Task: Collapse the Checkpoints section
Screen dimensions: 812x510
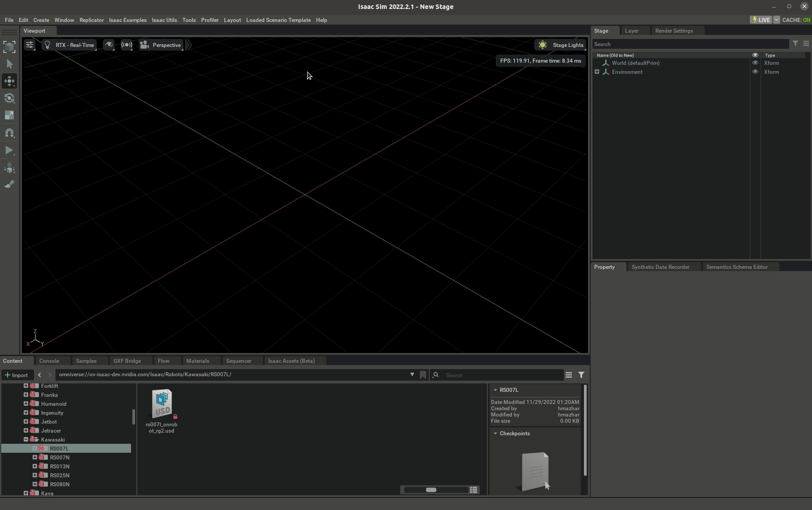Action: (495, 433)
